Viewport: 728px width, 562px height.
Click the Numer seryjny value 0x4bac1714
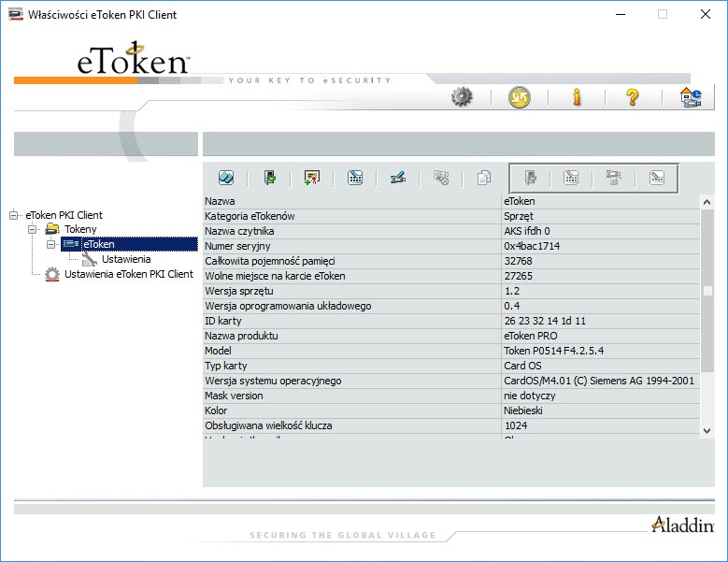tap(533, 246)
